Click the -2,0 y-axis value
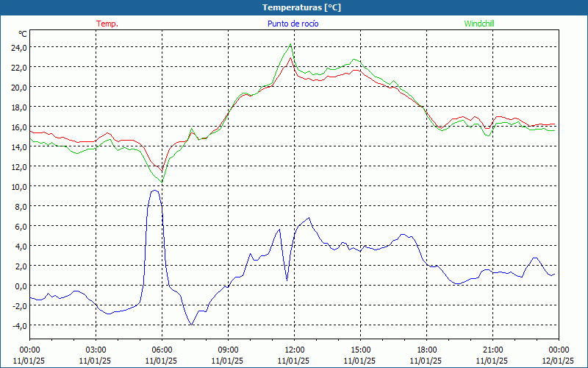 coord(20,306)
